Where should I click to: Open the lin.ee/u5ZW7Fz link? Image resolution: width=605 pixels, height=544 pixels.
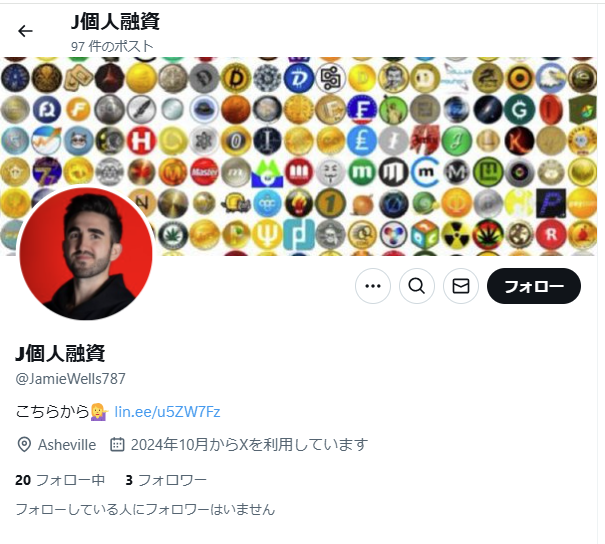pos(167,412)
